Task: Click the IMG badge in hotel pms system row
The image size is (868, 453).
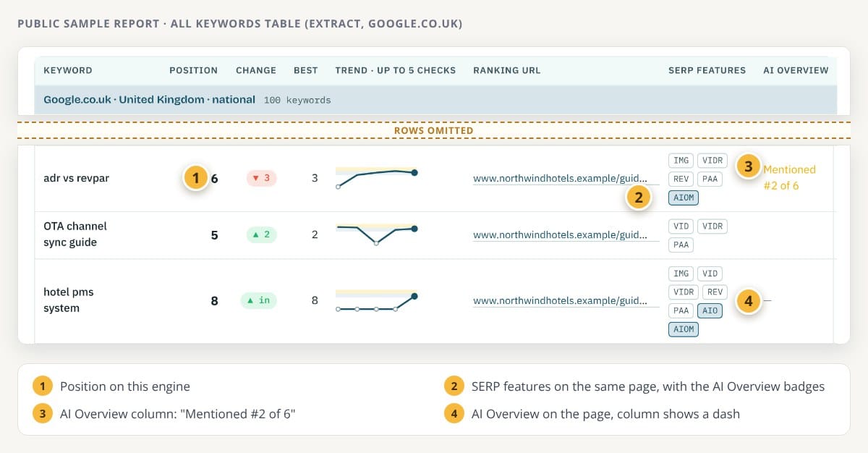Action: (x=681, y=274)
